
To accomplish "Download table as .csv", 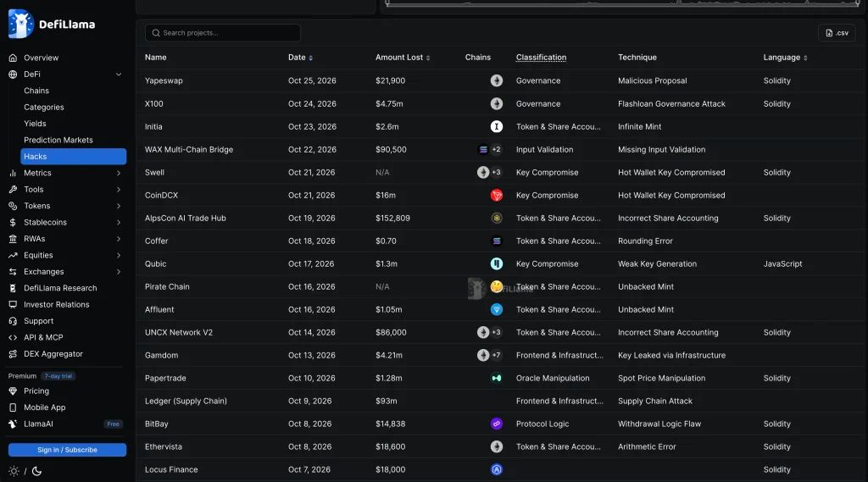I will pyautogui.click(x=837, y=33).
